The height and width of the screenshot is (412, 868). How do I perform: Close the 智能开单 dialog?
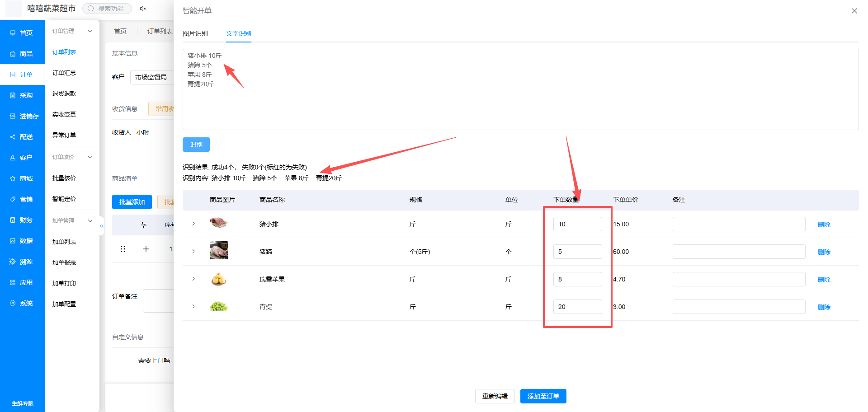coord(854,11)
